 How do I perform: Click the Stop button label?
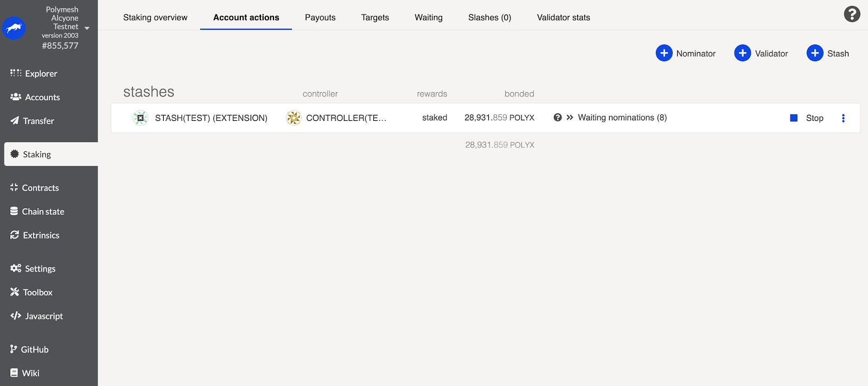click(814, 118)
